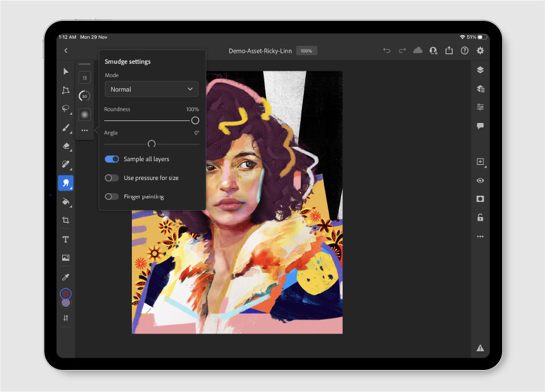Viewport: 545px width, 392px height.
Task: Select the Move tool
Action: click(65, 72)
